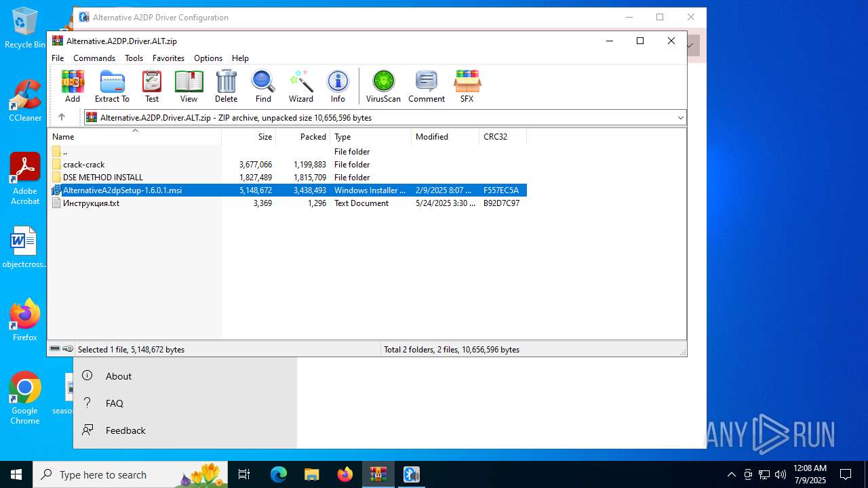Open the Commands menu
868x488 pixels.
pyautogui.click(x=94, y=58)
